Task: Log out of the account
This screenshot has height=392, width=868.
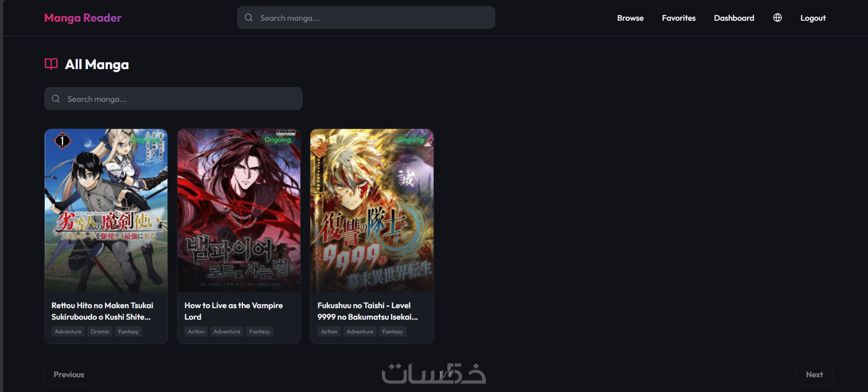Action: (x=813, y=18)
